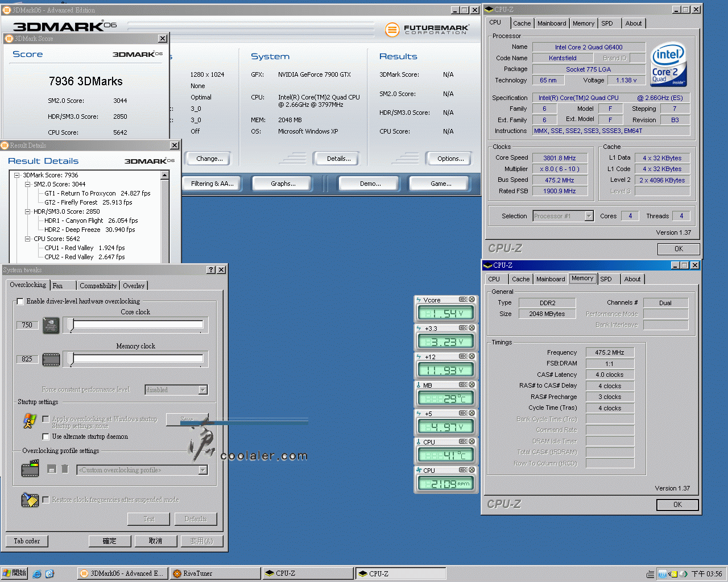
Task: Click the lightning bolt icon on Vcore monitor
Action: (420, 300)
